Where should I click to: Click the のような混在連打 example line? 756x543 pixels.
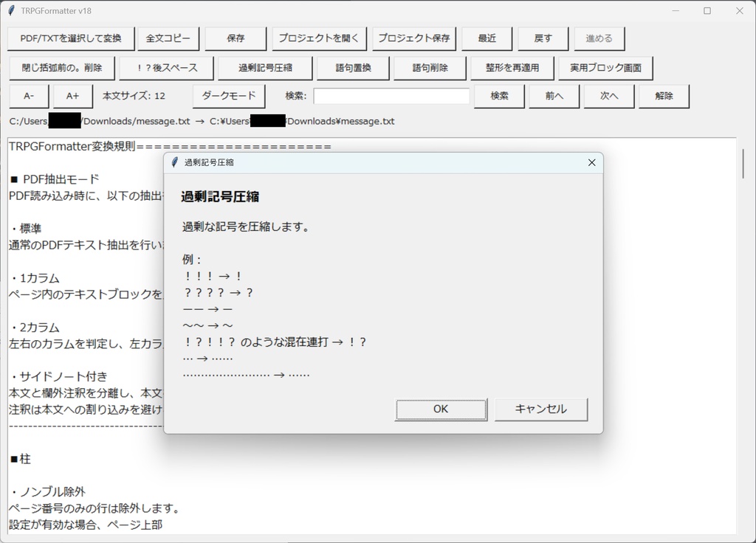[275, 342]
